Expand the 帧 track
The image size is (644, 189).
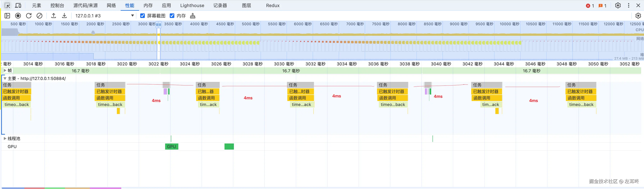[x=5, y=71]
